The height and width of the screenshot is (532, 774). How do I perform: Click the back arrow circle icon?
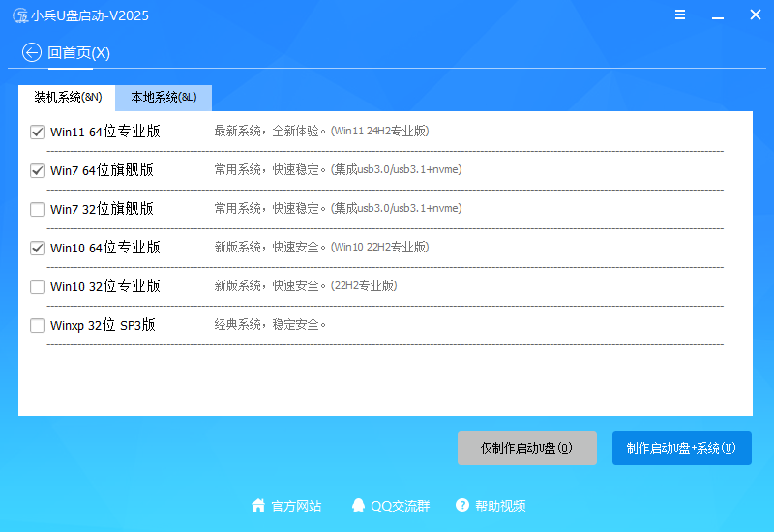coord(32,52)
